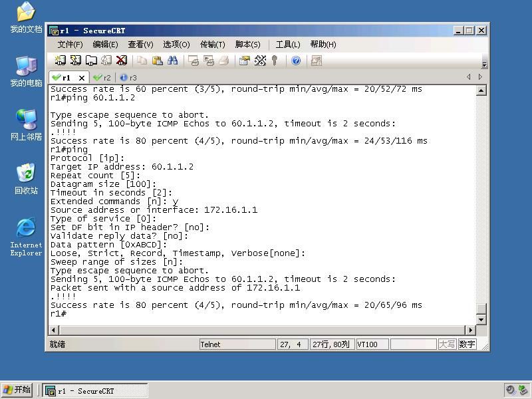The height and width of the screenshot is (399, 532).
Task: Click the SecureFX toolbar icon
Action: (317, 61)
